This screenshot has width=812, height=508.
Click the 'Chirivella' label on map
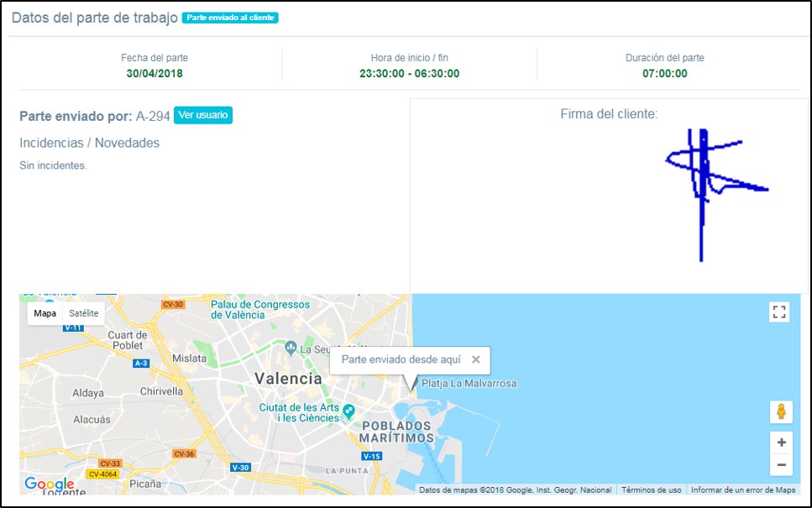(161, 391)
